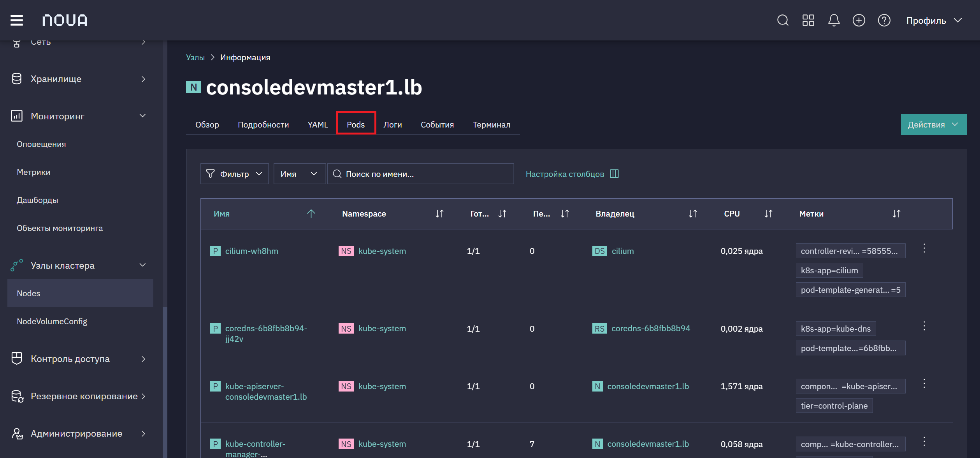The image size is (980, 458).
Task: Open kebab menu for cilium-wh8hm row
Action: pos(924,248)
